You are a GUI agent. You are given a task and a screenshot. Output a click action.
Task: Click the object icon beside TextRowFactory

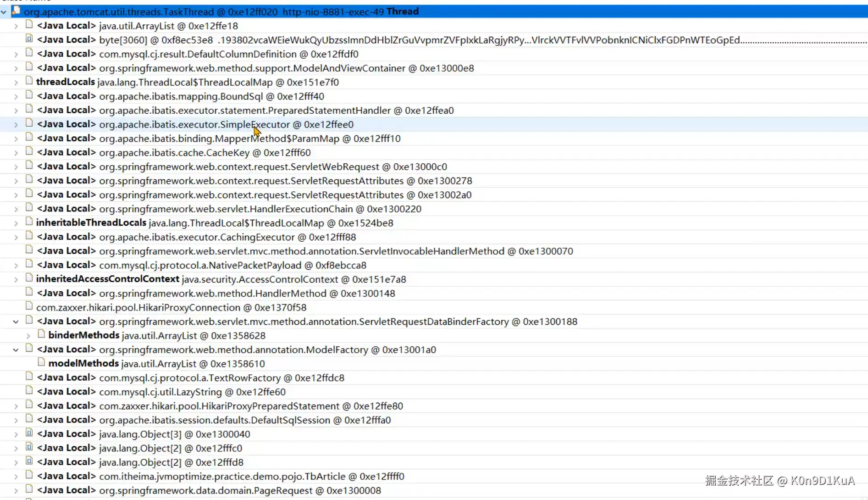click(x=29, y=376)
